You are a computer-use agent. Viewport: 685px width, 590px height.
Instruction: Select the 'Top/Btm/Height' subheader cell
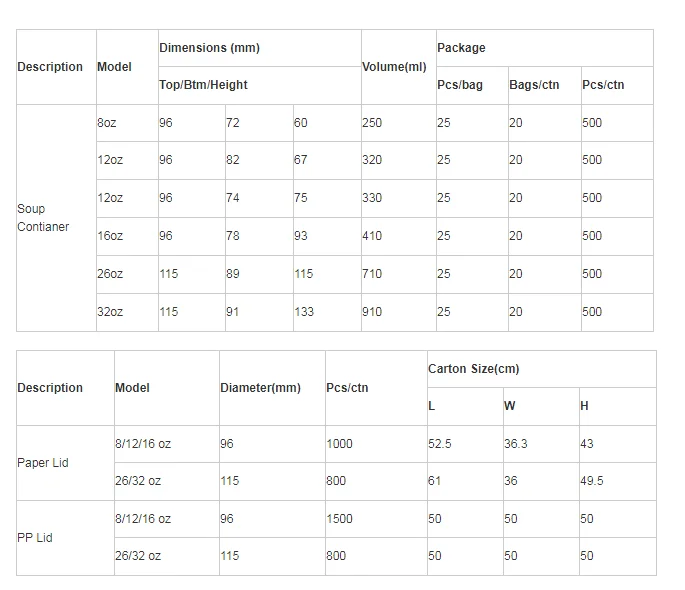(203, 85)
